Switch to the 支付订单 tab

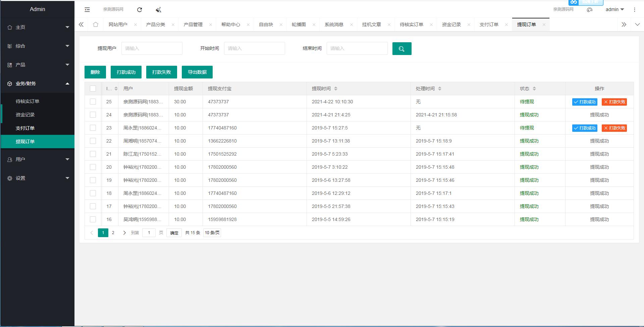489,24
